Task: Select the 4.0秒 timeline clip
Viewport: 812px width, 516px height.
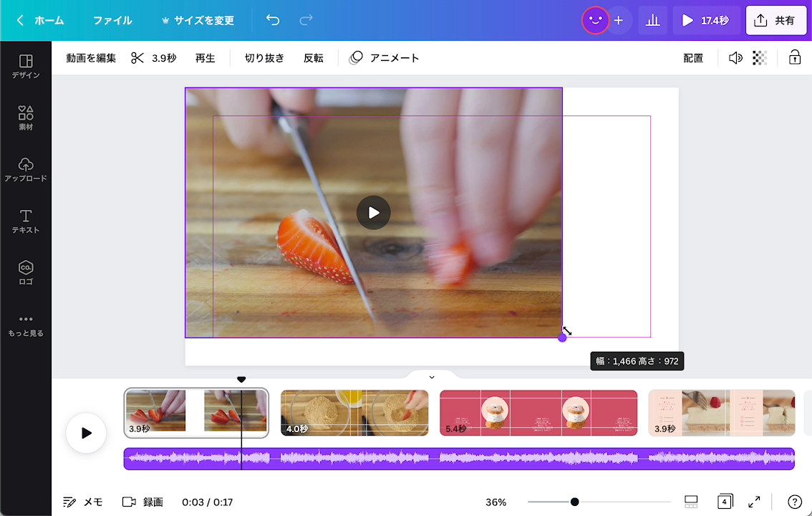Action: point(354,413)
